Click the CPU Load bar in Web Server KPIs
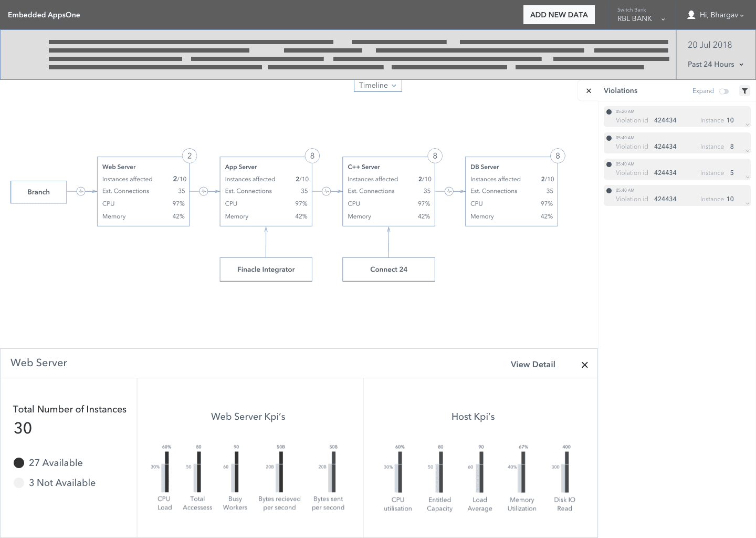The image size is (756, 538). click(x=165, y=471)
